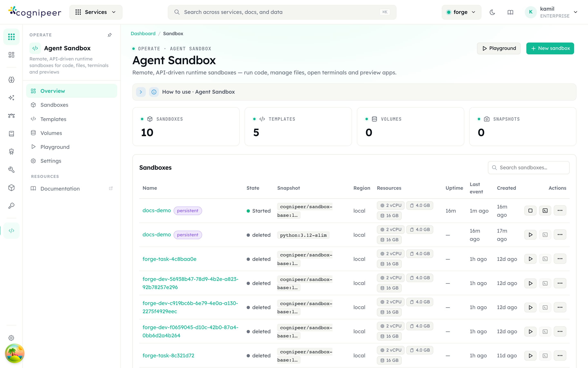Screen dimensions: 588x368
Task: Click the apps grid icon in left rail
Action: click(x=11, y=37)
